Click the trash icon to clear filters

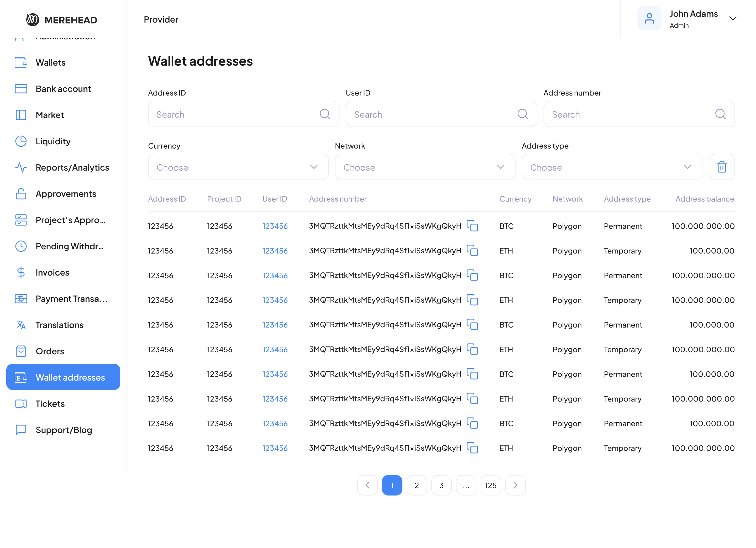pyautogui.click(x=721, y=167)
